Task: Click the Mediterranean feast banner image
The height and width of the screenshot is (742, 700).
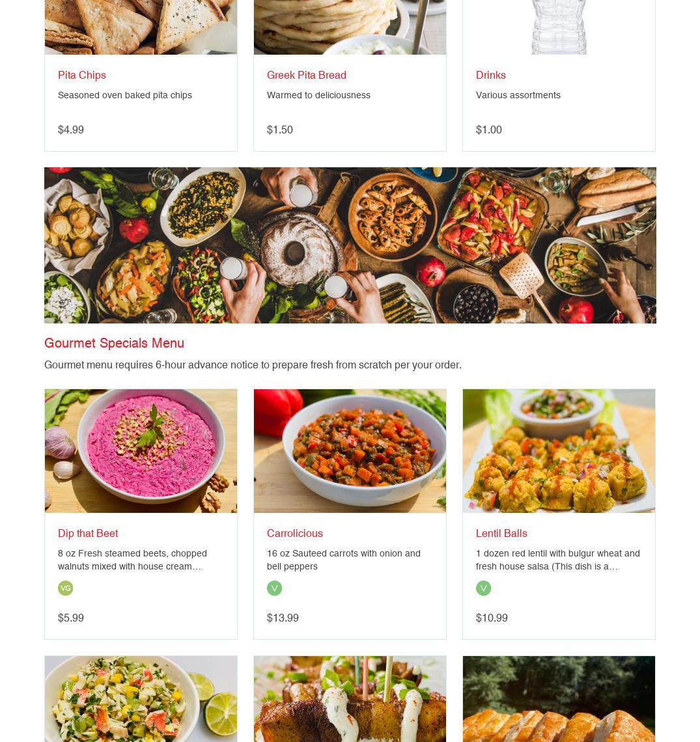Action: tap(350, 245)
